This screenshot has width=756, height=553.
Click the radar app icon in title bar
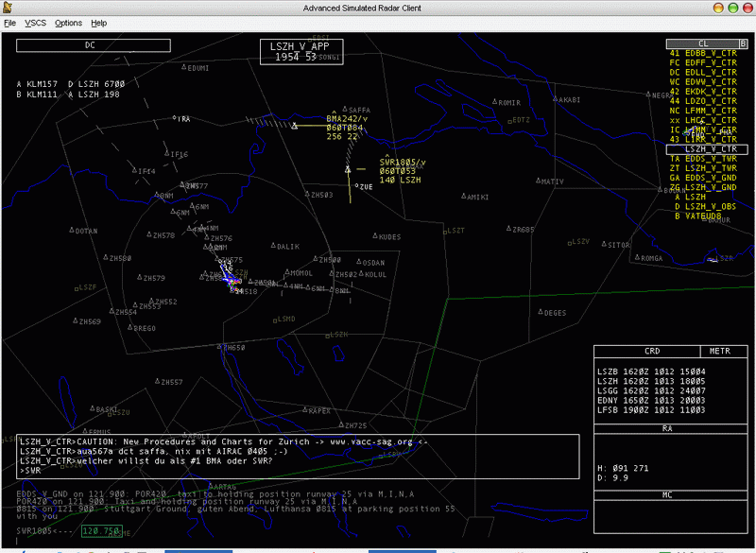click(9, 8)
